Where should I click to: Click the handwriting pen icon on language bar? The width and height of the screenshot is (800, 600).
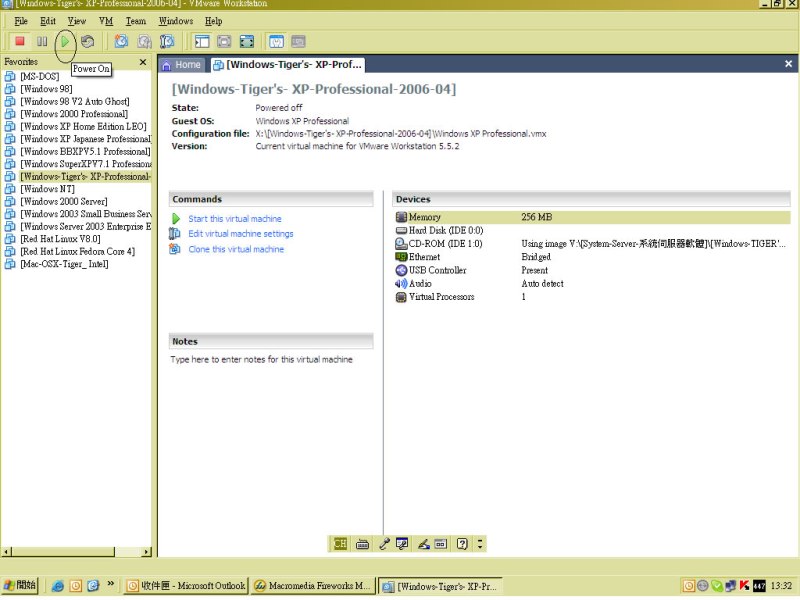pos(423,544)
